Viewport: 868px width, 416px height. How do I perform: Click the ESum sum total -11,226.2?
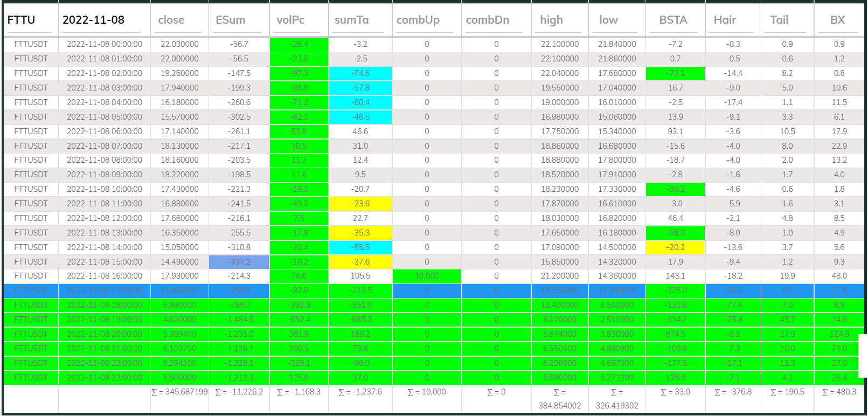coord(239,392)
